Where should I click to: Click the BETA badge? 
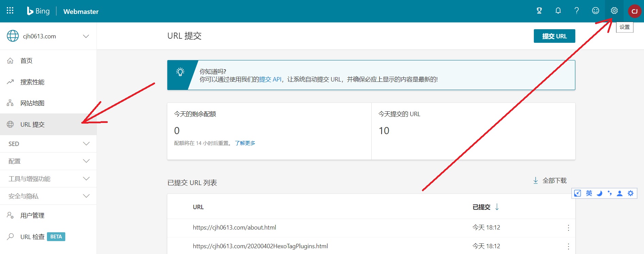click(x=56, y=237)
